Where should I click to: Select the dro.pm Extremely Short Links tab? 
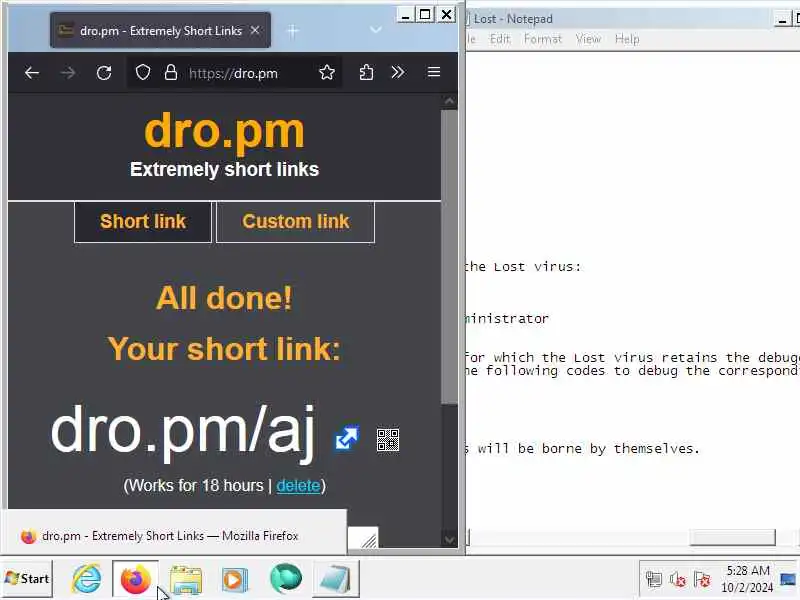[160, 31]
